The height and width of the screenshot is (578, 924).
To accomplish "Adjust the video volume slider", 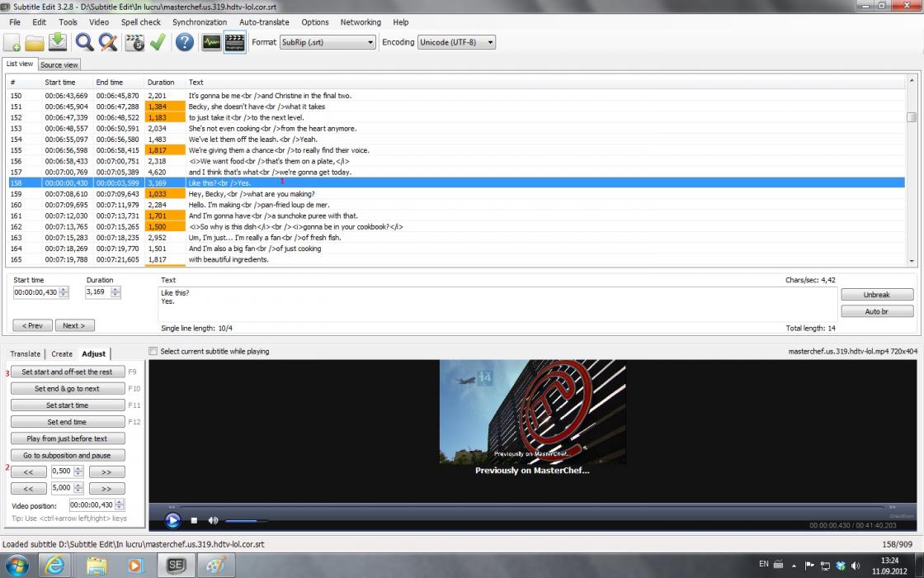I will pos(246,521).
